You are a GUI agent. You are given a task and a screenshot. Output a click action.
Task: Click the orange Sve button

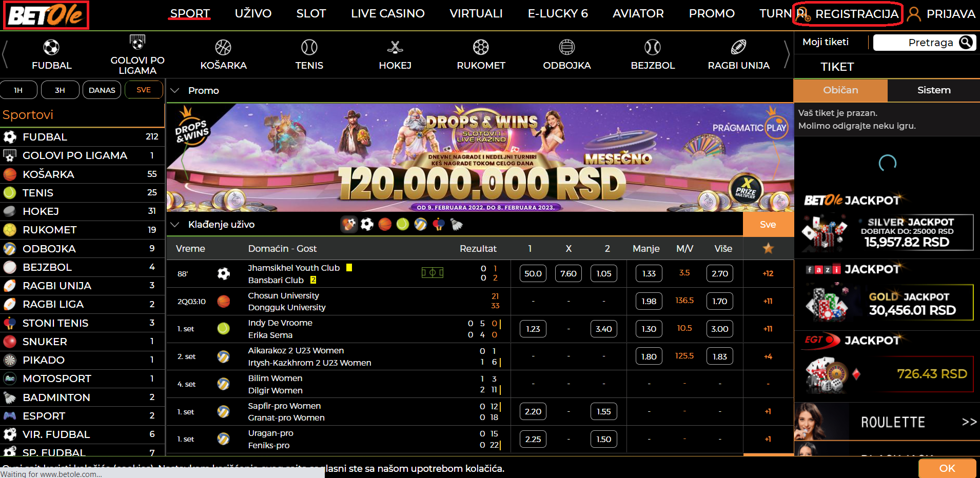[x=768, y=224]
